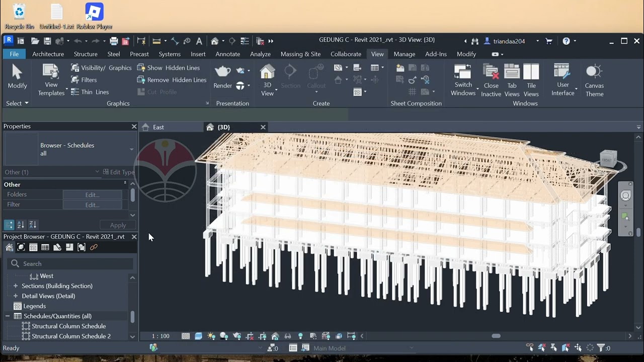Toggle Thin Lines display
Image resolution: width=644 pixels, height=362 pixels.
(90, 92)
